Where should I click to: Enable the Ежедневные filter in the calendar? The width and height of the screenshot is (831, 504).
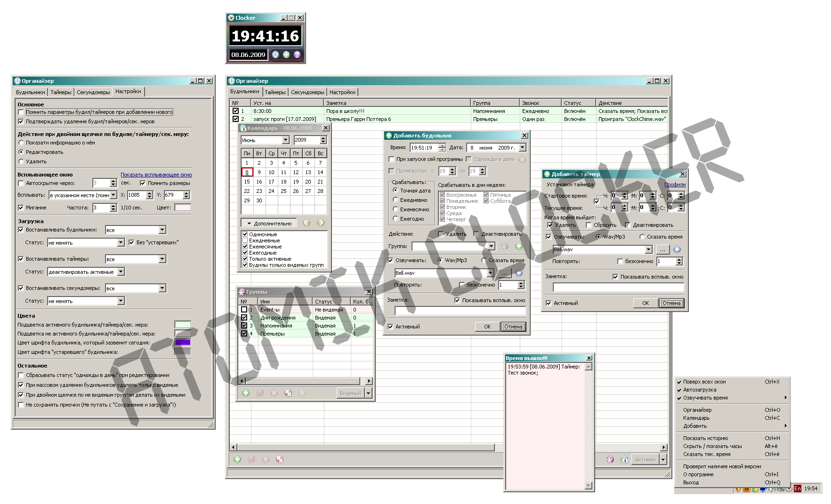[245, 240]
